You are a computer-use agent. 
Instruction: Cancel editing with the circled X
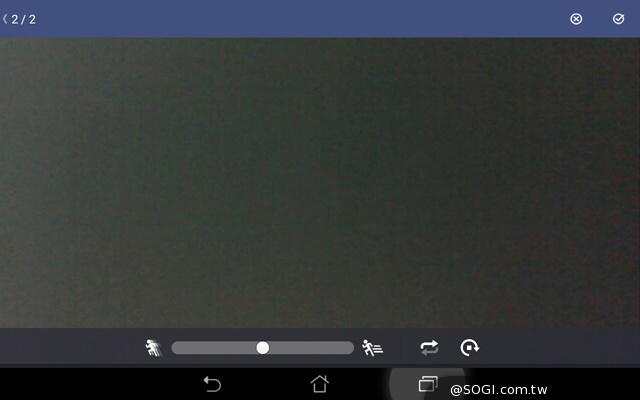576,19
